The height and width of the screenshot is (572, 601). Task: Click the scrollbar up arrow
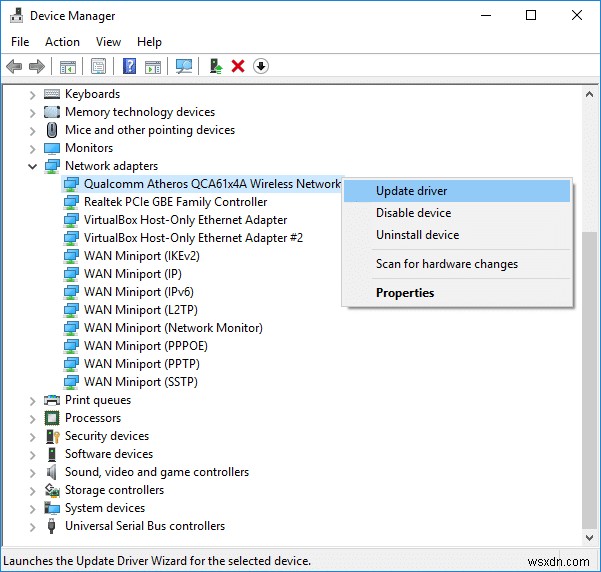(590, 94)
